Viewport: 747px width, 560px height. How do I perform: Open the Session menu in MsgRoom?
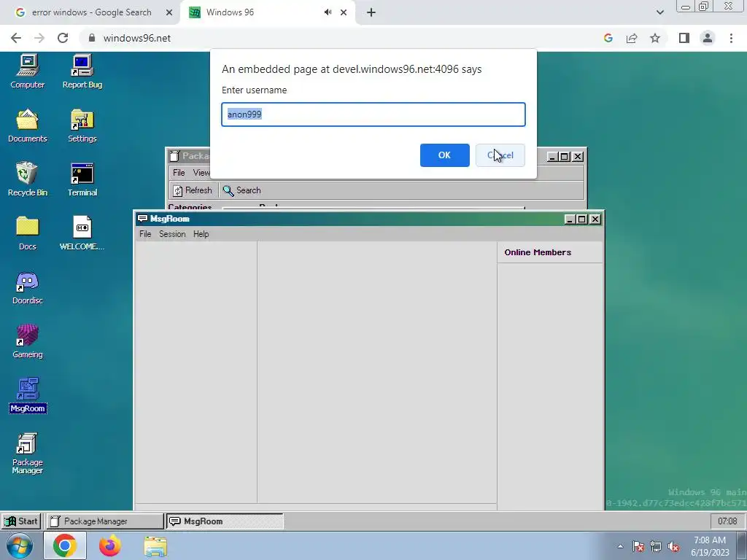[172, 234]
